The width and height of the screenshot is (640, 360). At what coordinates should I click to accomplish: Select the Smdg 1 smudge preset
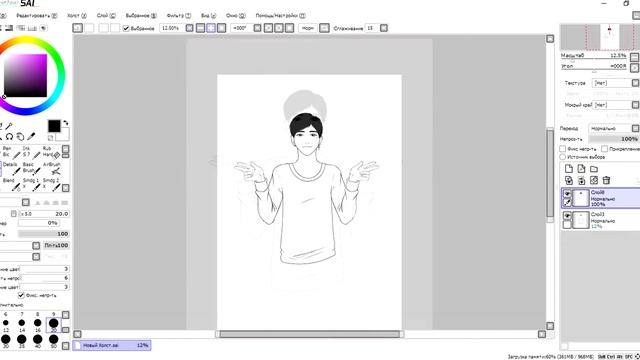(32, 184)
